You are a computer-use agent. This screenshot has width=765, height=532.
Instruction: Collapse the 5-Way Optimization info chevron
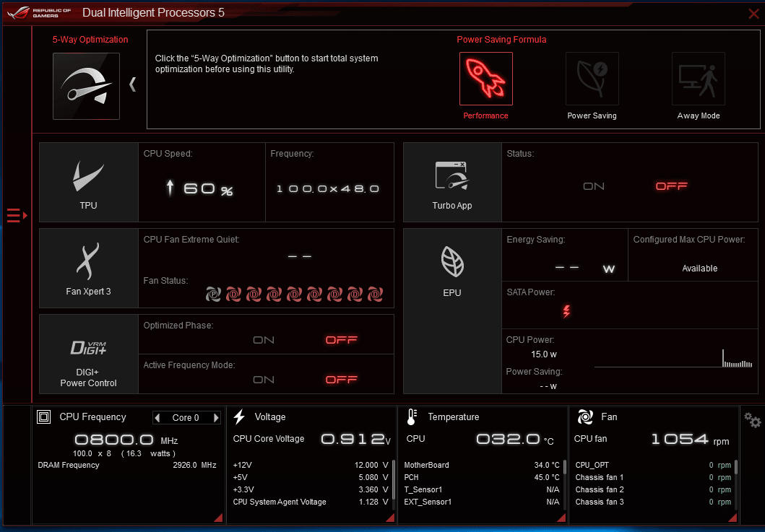coord(132,84)
